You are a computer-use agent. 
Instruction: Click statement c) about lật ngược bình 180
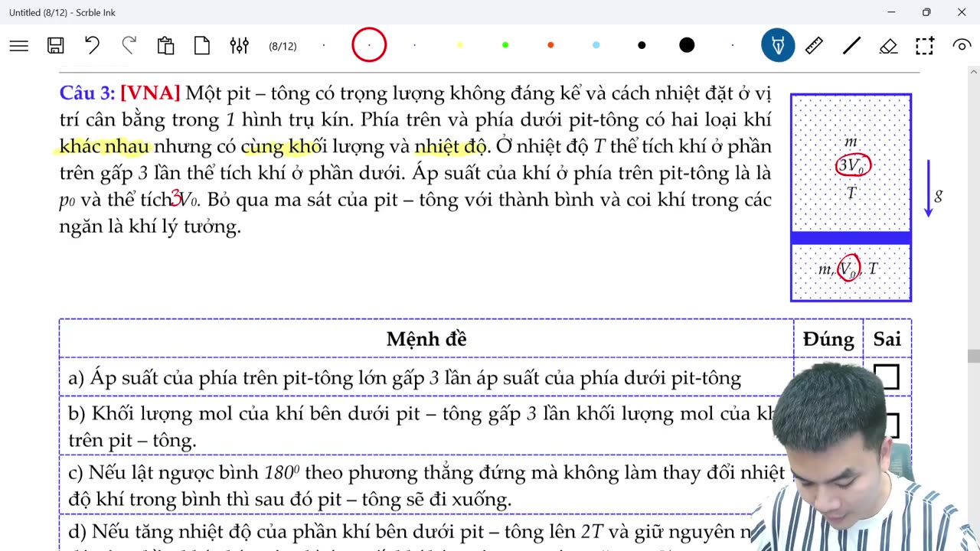point(426,485)
